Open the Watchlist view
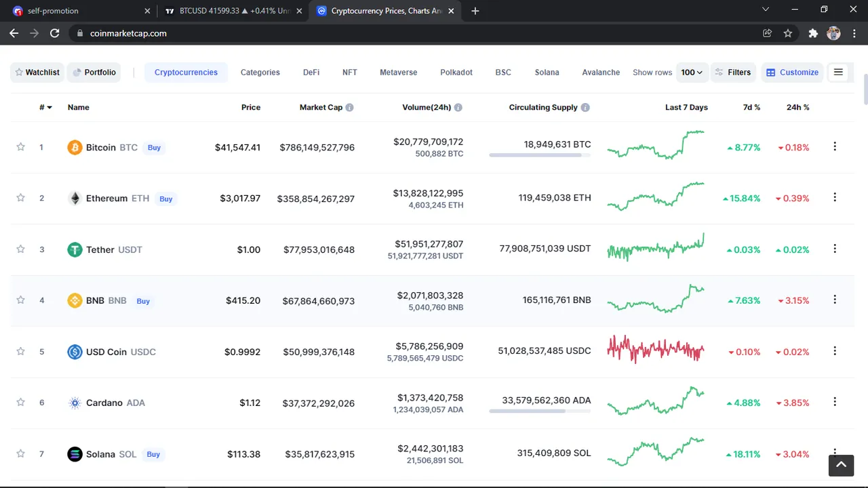This screenshot has width=868, height=488. 37,73
